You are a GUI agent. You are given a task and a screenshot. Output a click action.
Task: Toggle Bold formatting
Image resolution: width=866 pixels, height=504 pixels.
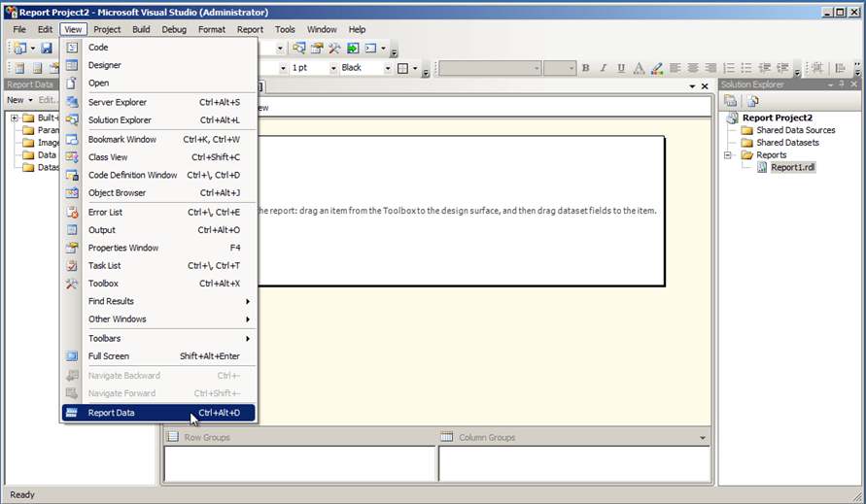click(585, 68)
